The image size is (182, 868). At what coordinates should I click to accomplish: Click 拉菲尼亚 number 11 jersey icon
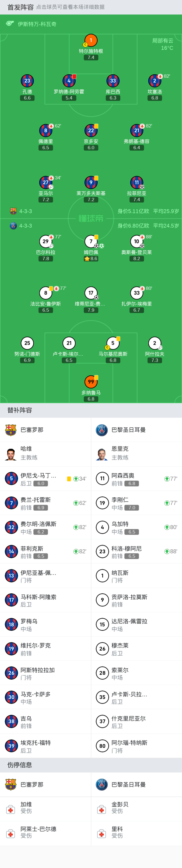coord(136,183)
